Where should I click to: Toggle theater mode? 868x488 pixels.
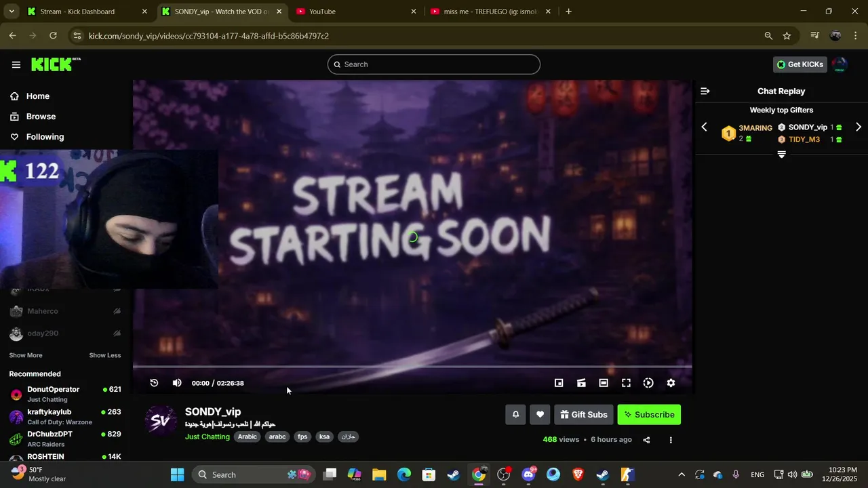click(x=604, y=383)
